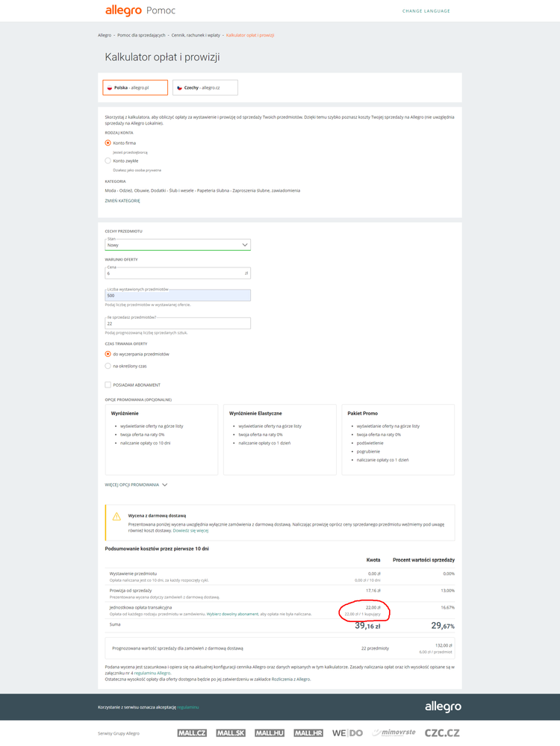Image resolution: width=560 pixels, height=746 pixels.
Task: Click the Kalkulator opłat i prowizji breadcrumb
Action: 250,35
